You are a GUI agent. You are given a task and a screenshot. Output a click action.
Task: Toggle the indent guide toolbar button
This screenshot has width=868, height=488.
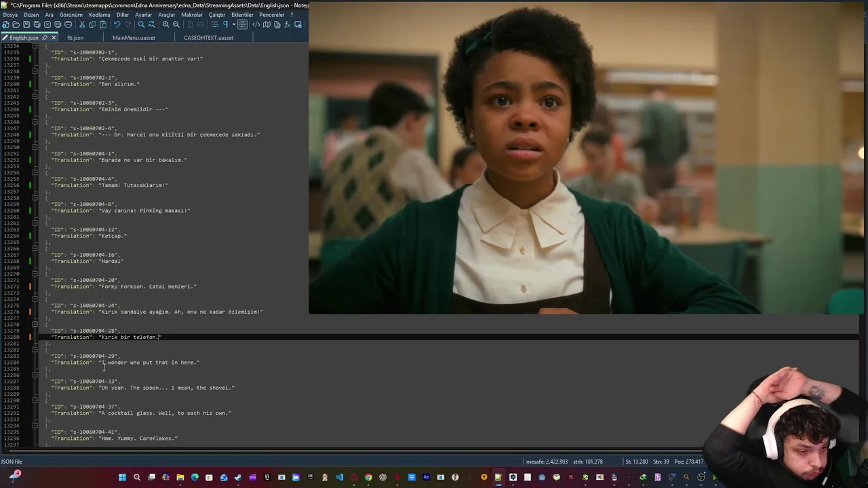click(x=242, y=24)
